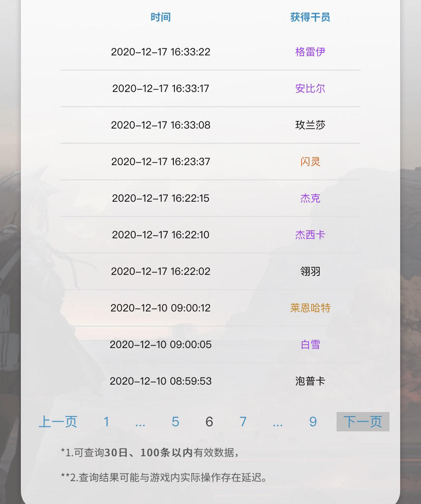Click operator name 玫兰莎
Screen dimensions: 421x504
[310, 125]
